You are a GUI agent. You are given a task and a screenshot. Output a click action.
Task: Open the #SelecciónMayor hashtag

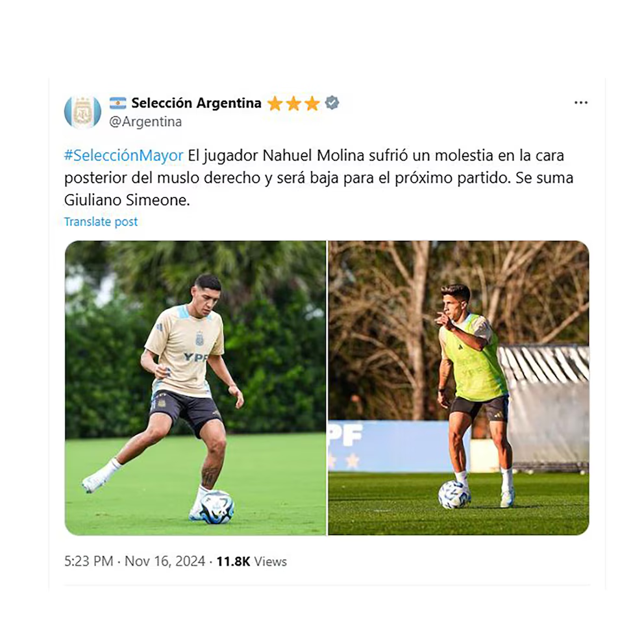click(x=123, y=156)
